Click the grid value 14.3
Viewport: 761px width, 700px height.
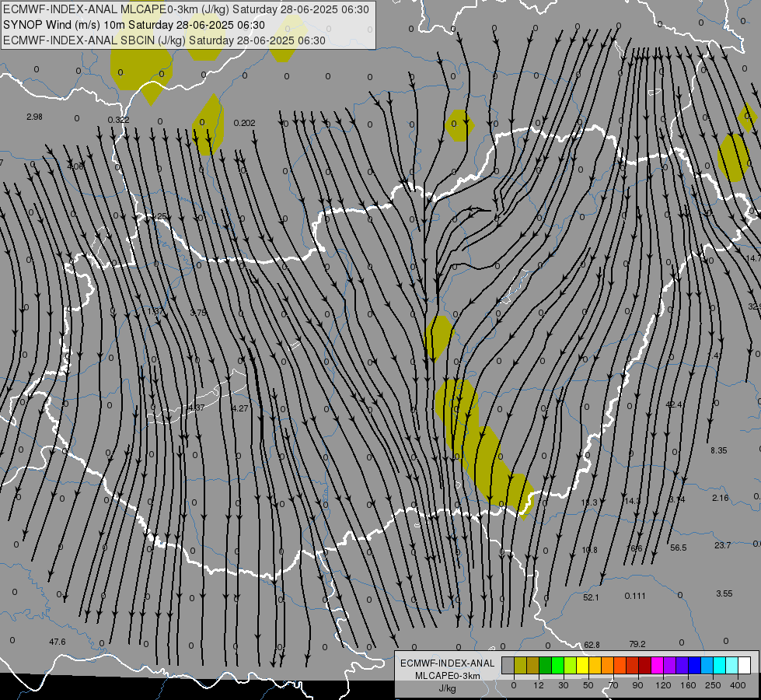[x=633, y=501]
